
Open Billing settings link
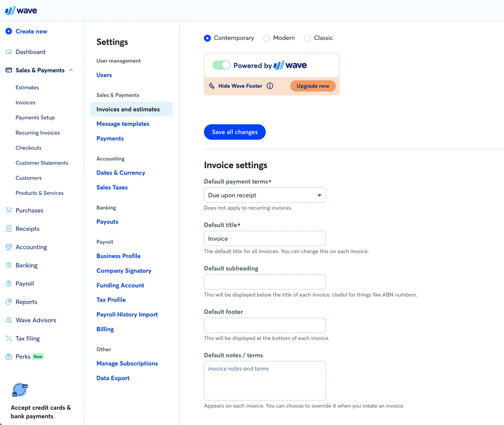(x=105, y=330)
